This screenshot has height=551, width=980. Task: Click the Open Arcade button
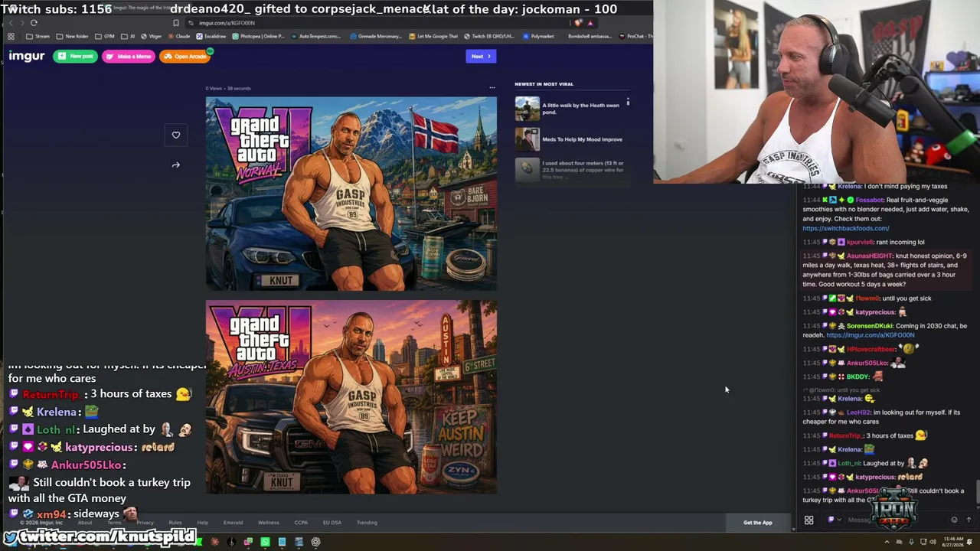(x=185, y=56)
